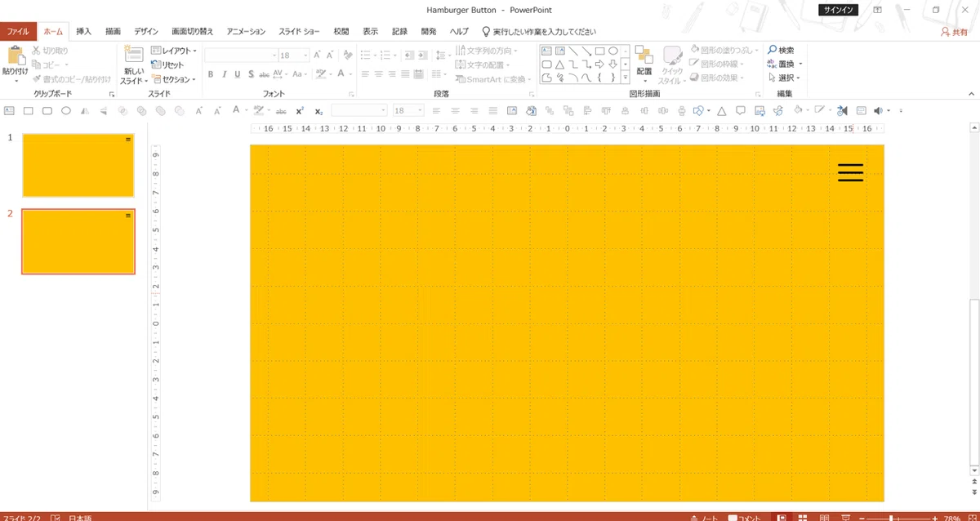Click the サインイン (Sign in) button
Image resolution: width=980 pixels, height=521 pixels.
[x=839, y=11]
